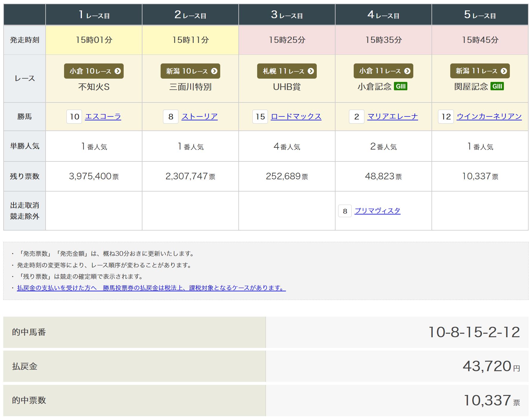Open the マリアエレーナ horse link
The image size is (531, 420).
(x=392, y=116)
